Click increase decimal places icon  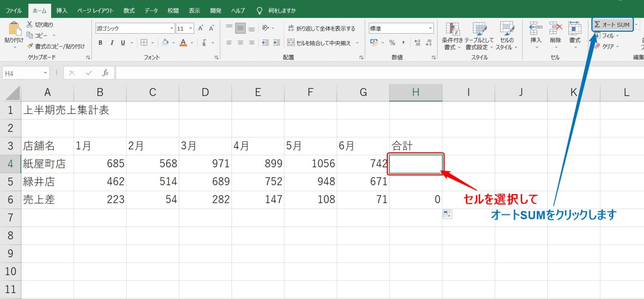[x=417, y=42]
